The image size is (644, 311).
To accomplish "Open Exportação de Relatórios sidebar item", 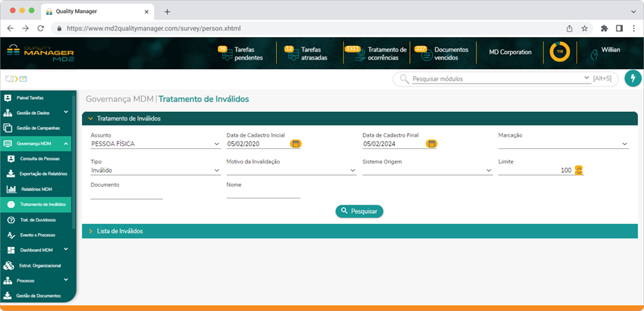I will click(41, 174).
